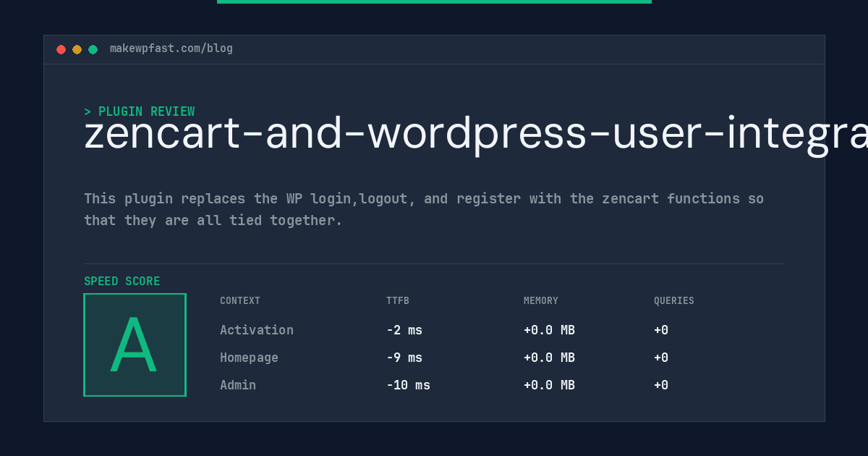Select the Homepage row label
Image resolution: width=868 pixels, height=456 pixels.
249,358
